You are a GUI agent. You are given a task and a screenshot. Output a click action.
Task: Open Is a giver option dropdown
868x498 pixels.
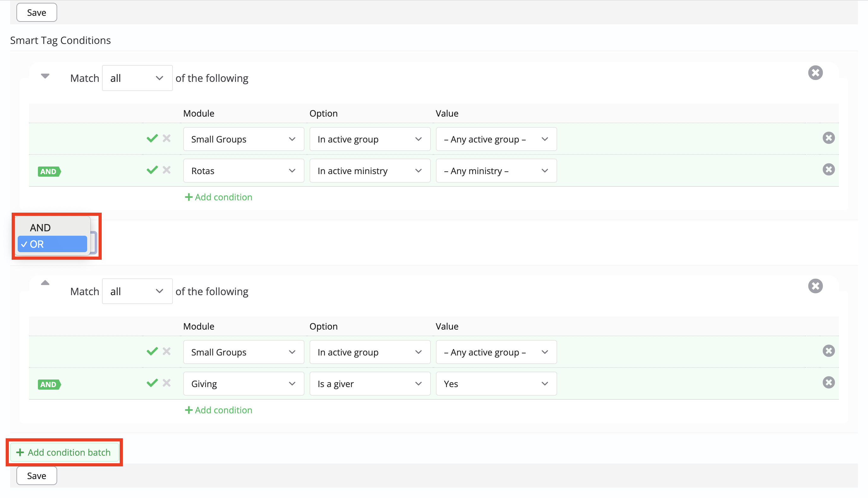(370, 383)
